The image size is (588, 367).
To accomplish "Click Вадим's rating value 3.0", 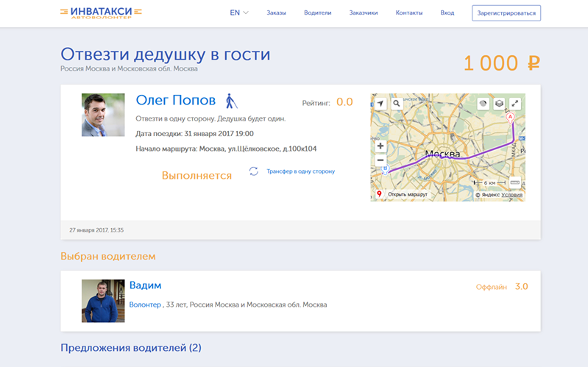I will (521, 287).
